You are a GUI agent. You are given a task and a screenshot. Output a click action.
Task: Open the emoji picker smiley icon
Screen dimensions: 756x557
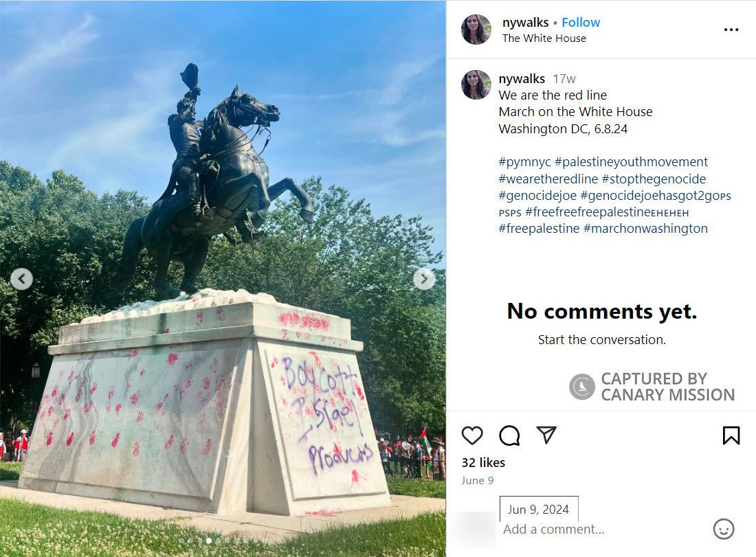pos(723,529)
